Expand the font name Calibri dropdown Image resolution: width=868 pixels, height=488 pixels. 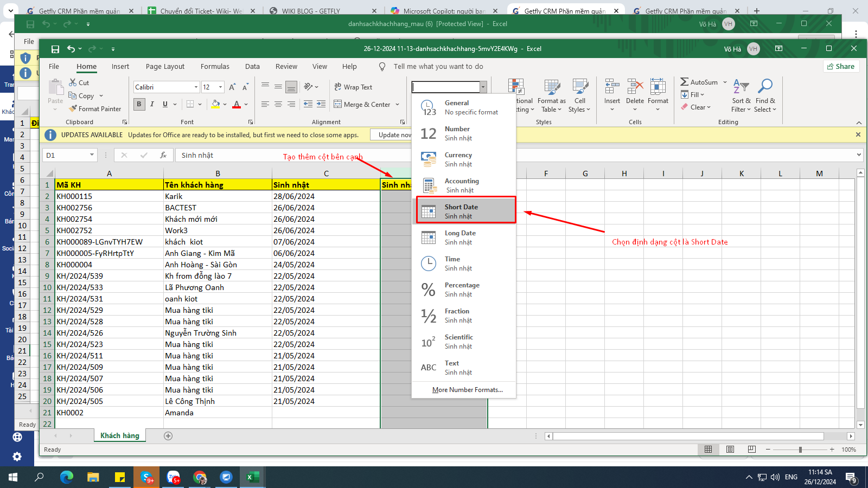point(196,87)
